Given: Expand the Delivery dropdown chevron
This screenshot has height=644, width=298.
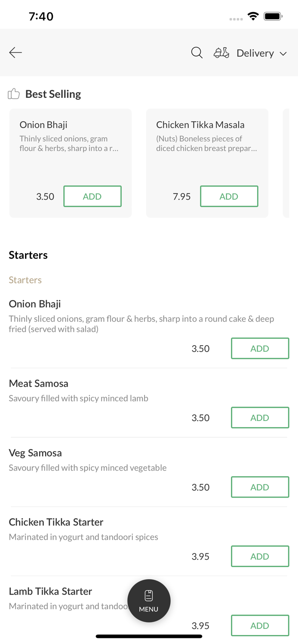Looking at the screenshot, I should 283,54.
